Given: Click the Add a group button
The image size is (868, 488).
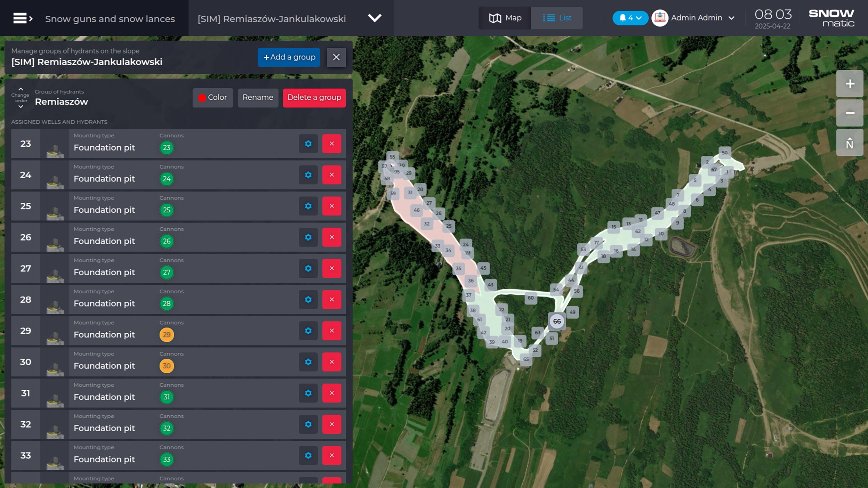Looking at the screenshot, I should point(289,57).
